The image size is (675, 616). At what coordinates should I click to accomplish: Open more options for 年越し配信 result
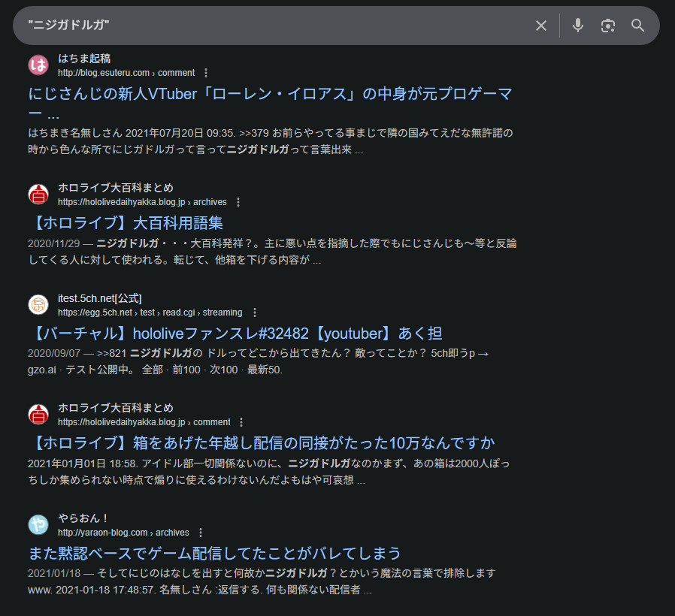tap(241, 422)
